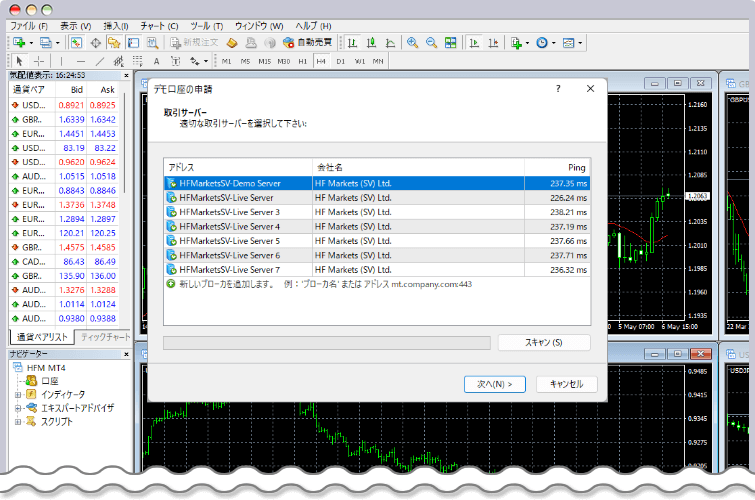Open the チャート (C) menu
This screenshot has width=755, height=500.
(159, 26)
